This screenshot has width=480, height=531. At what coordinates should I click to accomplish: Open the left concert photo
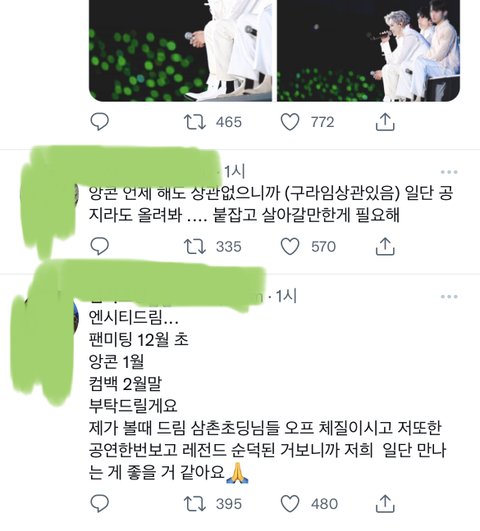click(x=180, y=50)
